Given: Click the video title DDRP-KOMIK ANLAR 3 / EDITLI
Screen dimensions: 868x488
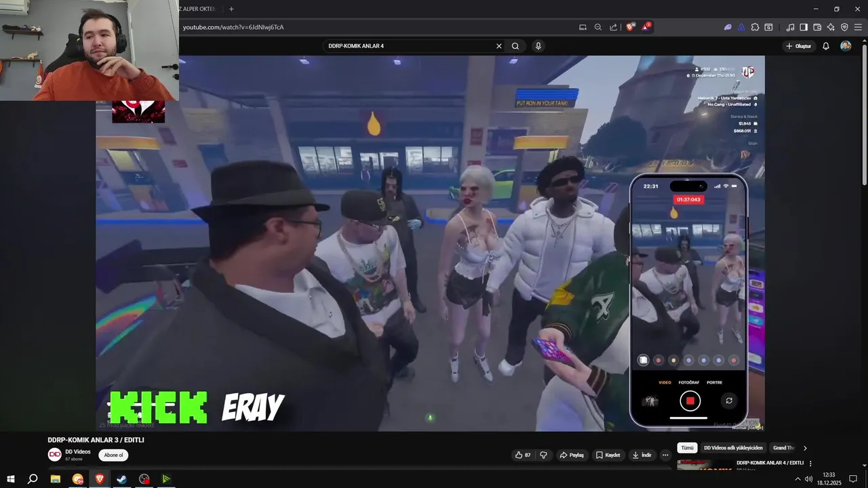Looking at the screenshot, I should 96,440.
